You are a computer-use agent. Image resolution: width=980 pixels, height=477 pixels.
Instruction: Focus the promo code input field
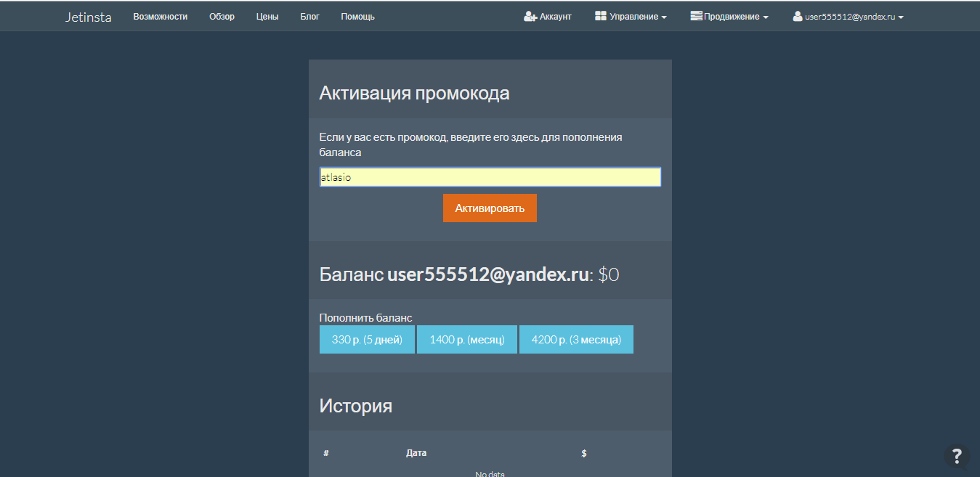[490, 177]
